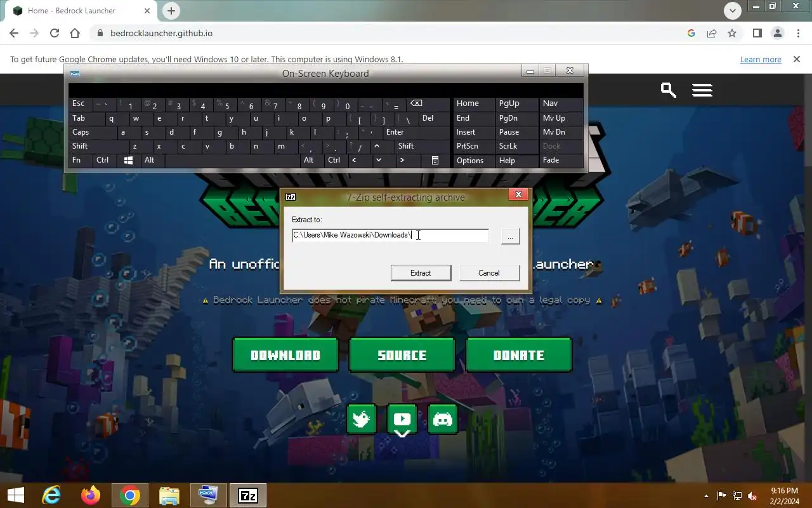Open the Twitter icon link
Viewport: 812px width, 508px height.
point(362,420)
